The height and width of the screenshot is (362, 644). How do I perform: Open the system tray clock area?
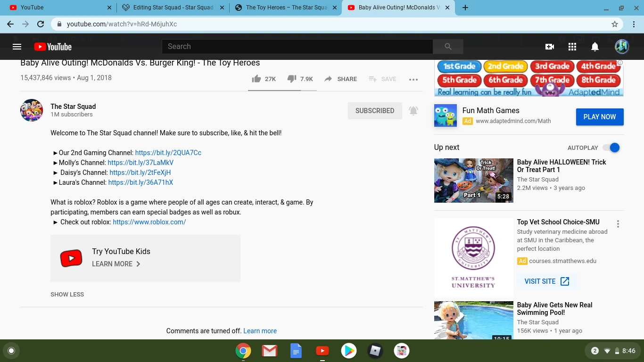(x=613, y=351)
